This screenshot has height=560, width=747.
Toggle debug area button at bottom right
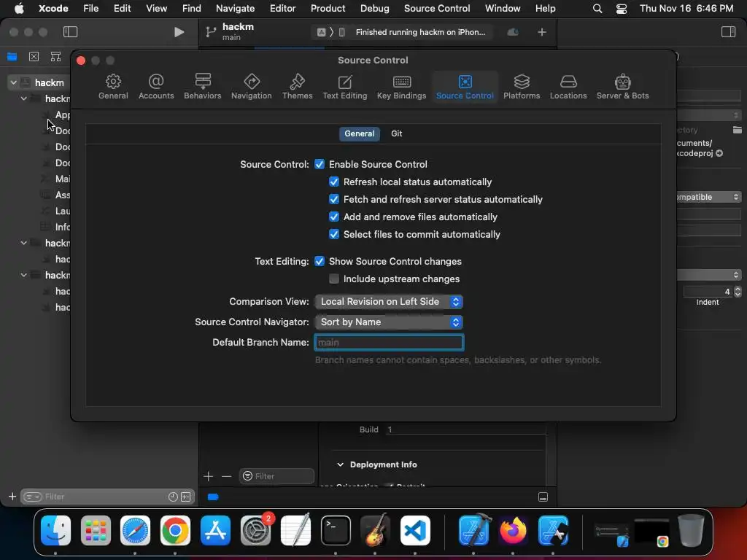point(543,497)
